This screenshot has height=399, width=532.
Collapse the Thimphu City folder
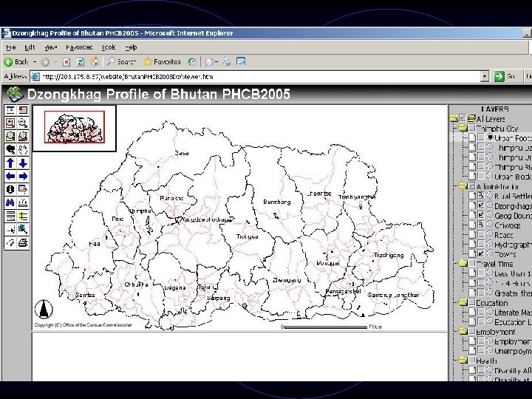coord(463,128)
